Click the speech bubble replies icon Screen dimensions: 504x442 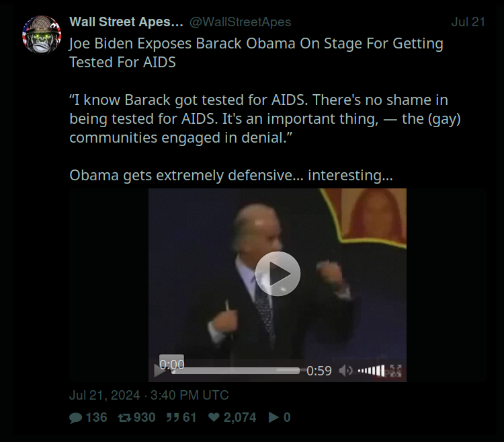click(x=76, y=418)
